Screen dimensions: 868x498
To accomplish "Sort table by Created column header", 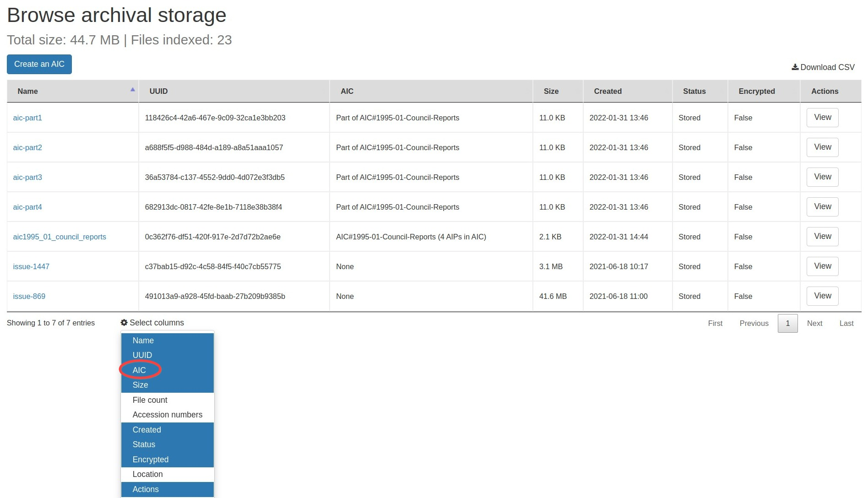I will pos(608,91).
